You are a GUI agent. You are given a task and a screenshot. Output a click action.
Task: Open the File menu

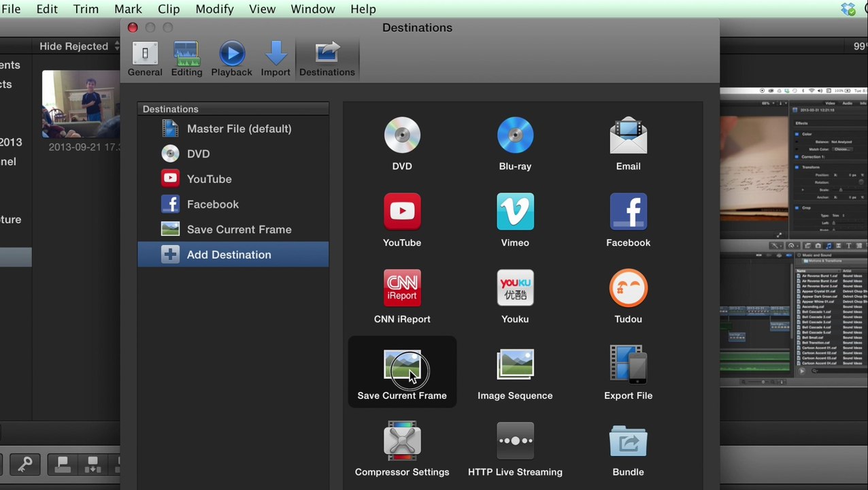[x=10, y=9]
